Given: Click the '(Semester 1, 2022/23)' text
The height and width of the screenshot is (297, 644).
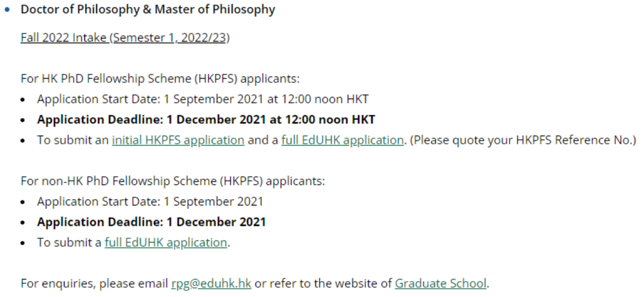Looking at the screenshot, I should pyautogui.click(x=169, y=38).
